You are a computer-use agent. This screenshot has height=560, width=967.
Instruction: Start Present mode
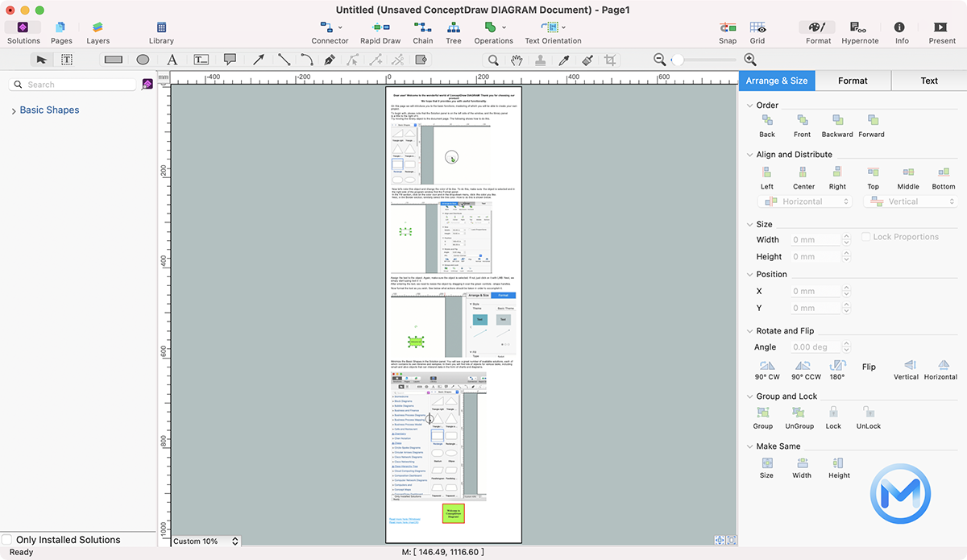pyautogui.click(x=942, y=32)
